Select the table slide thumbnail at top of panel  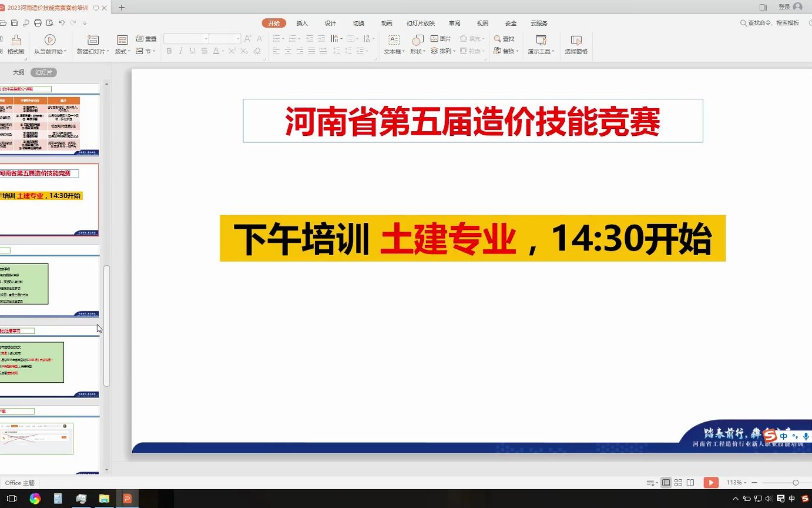click(x=49, y=121)
